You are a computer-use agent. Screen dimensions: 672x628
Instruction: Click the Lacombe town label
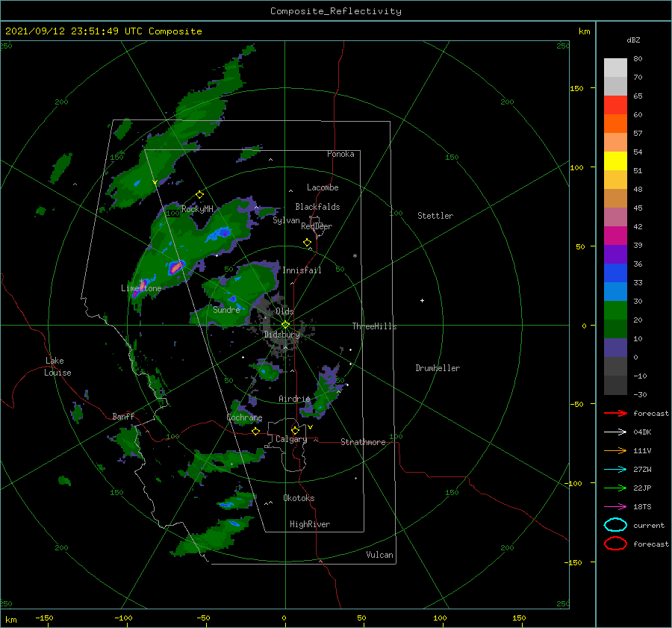tap(323, 187)
